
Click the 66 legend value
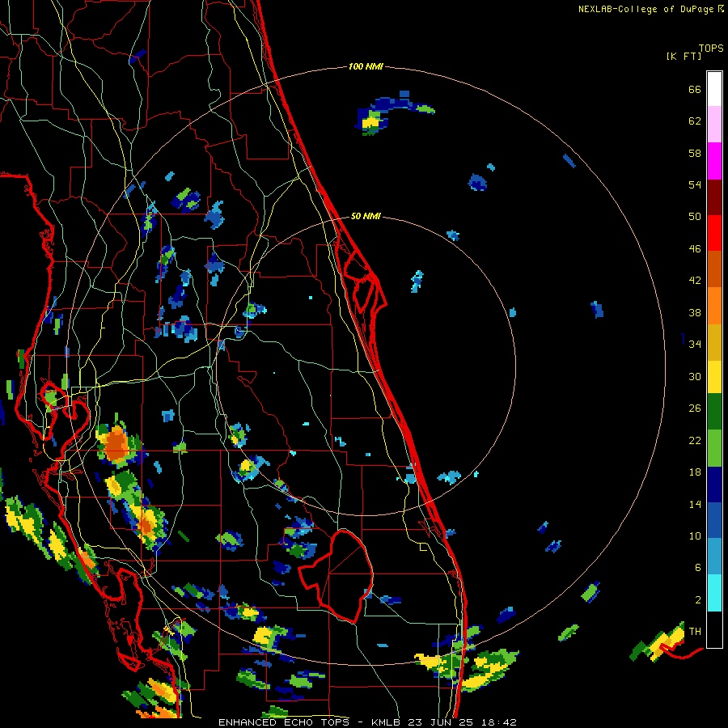[x=695, y=90]
